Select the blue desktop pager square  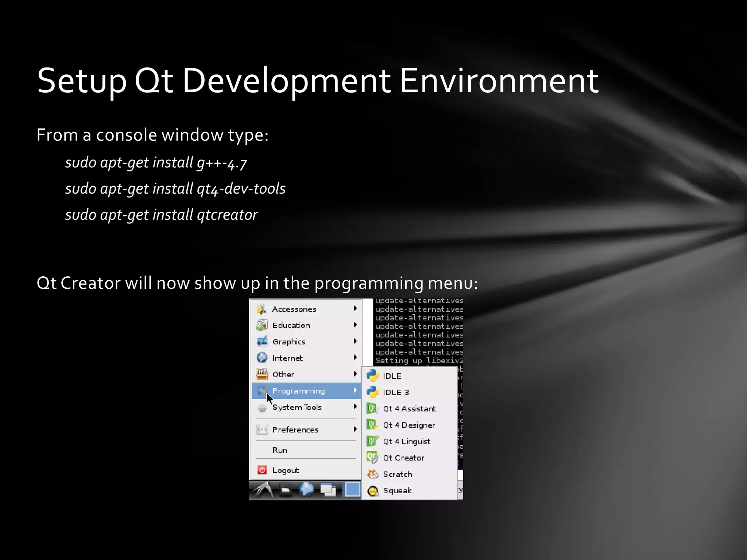352,490
